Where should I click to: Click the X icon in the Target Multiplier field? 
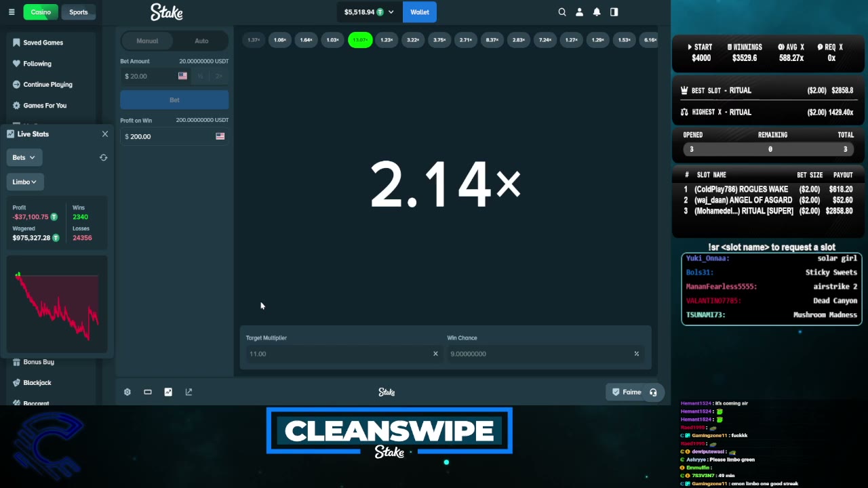point(435,354)
